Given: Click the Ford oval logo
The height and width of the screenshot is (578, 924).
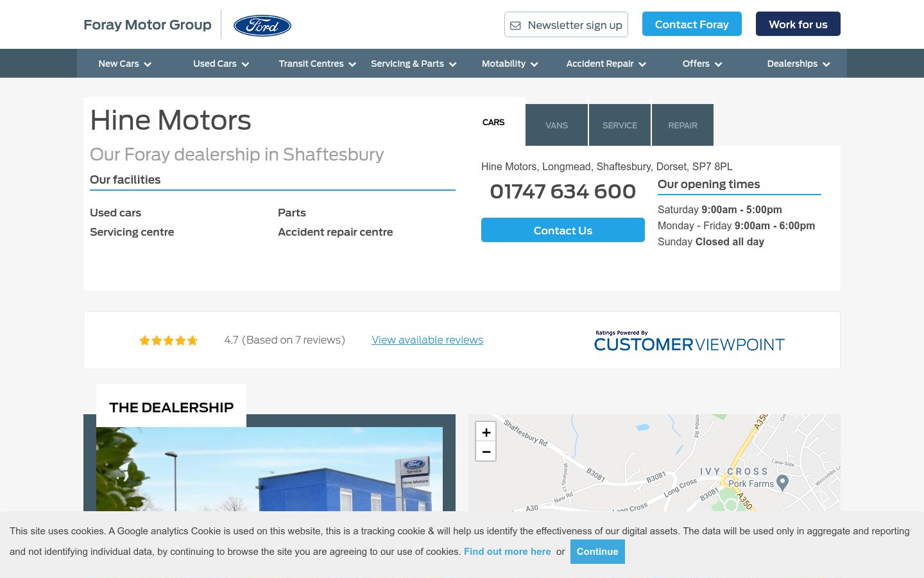Looking at the screenshot, I should click(262, 25).
